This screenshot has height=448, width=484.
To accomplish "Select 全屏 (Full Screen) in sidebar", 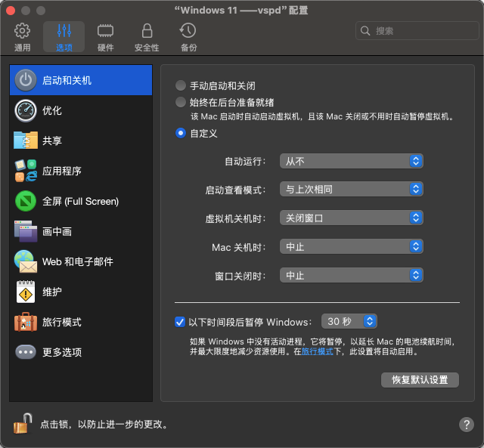I will (x=81, y=201).
